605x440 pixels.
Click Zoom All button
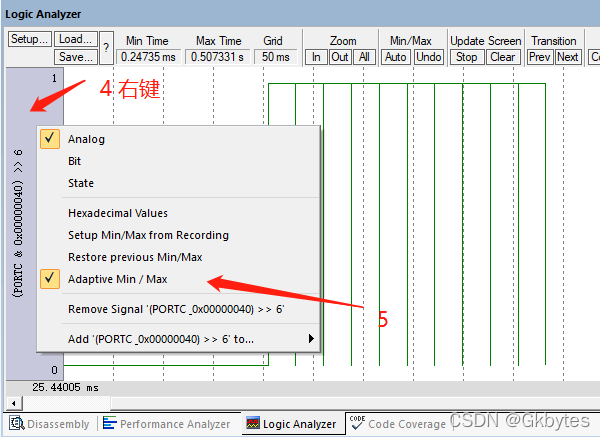(x=364, y=57)
